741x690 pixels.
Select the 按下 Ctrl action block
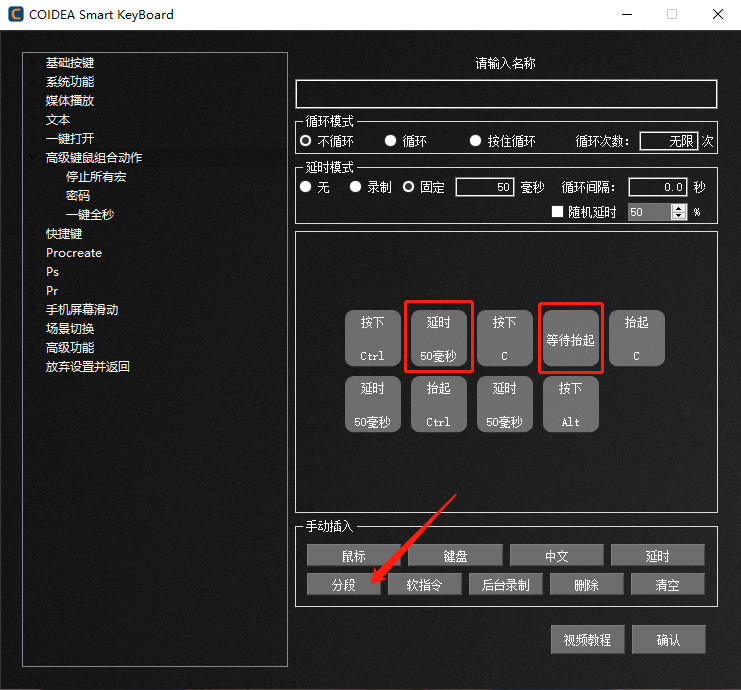[x=372, y=338]
